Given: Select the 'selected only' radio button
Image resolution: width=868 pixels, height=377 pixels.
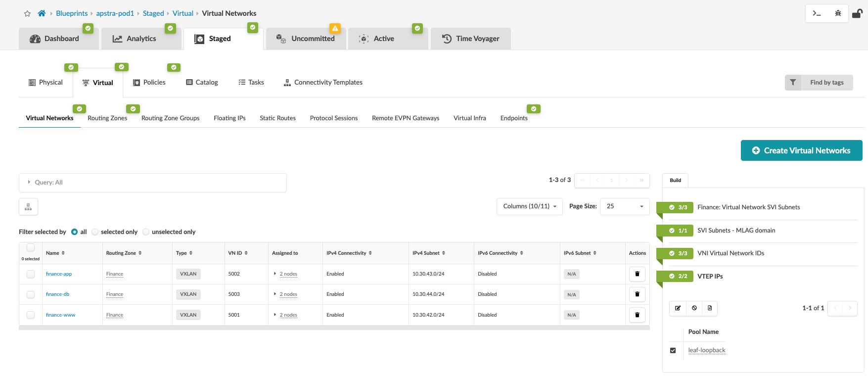Looking at the screenshot, I should pos(95,232).
